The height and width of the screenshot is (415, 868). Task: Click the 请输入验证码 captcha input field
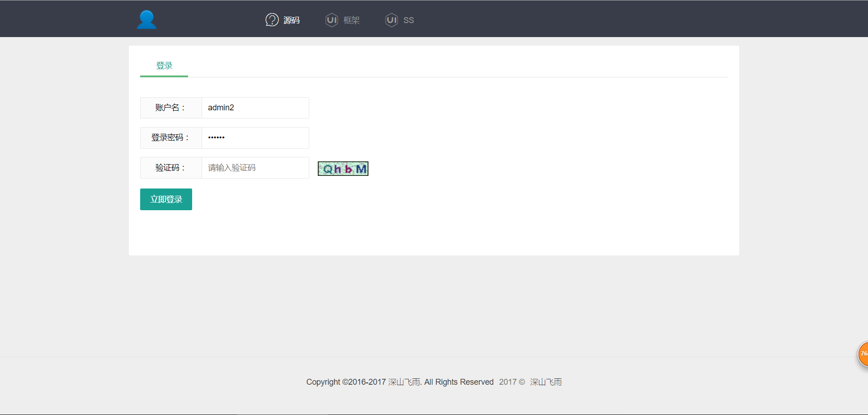(255, 168)
